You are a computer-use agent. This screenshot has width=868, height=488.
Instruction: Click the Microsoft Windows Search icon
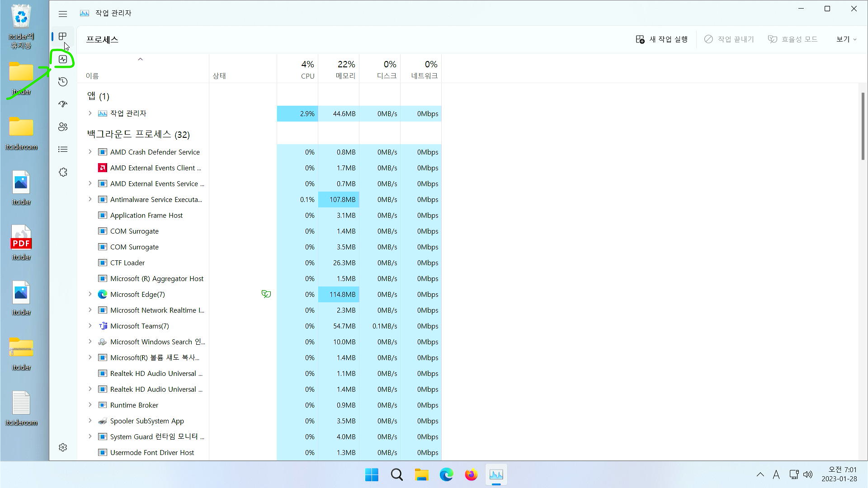point(103,342)
